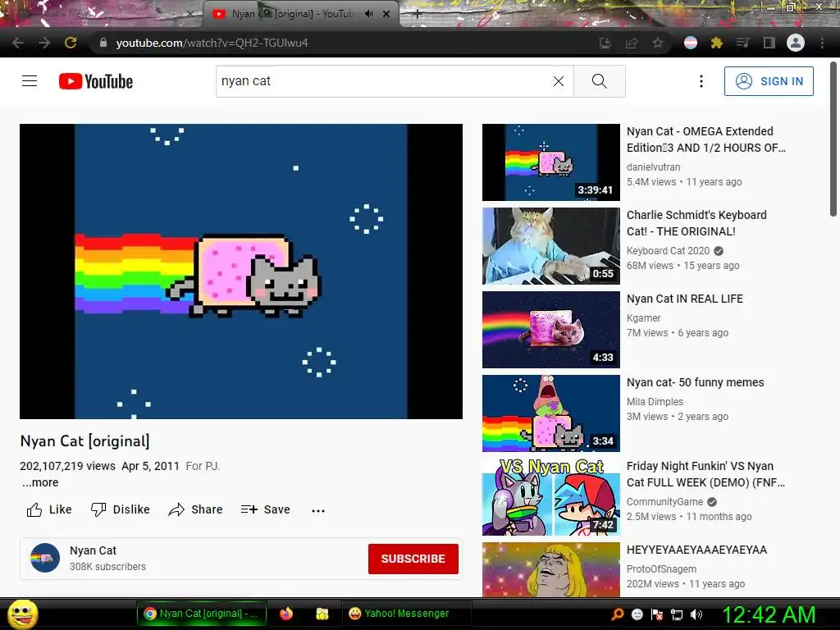Screen dimensions: 840x630
Task: Open more actions ellipsis under video
Action: pos(318,510)
